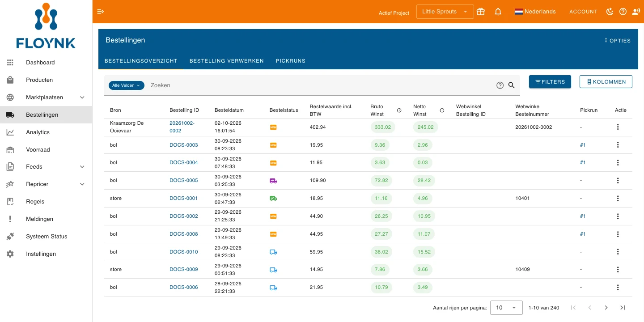Click the Netto Winst info icon
Viewport: 644px width, 322px height.
pyautogui.click(x=442, y=110)
